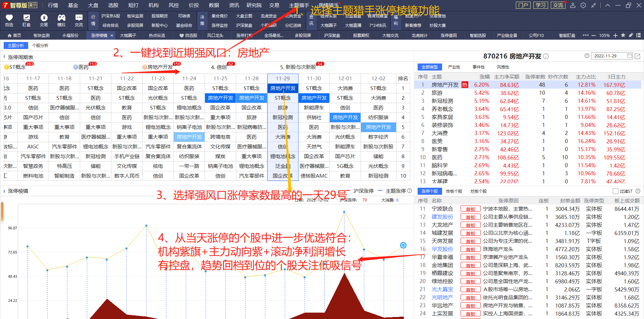644x319 pixels.
Task: Click the 门户 button
Action: click(523, 5)
